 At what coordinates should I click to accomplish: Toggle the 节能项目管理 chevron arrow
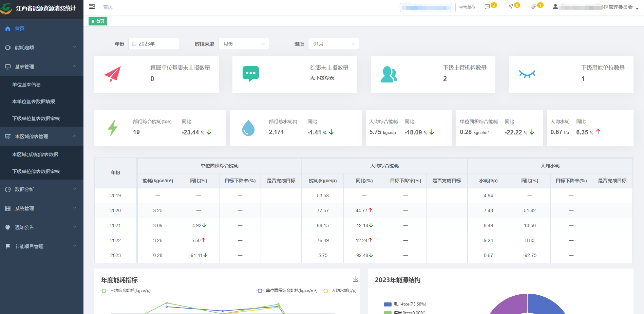[x=75, y=246]
